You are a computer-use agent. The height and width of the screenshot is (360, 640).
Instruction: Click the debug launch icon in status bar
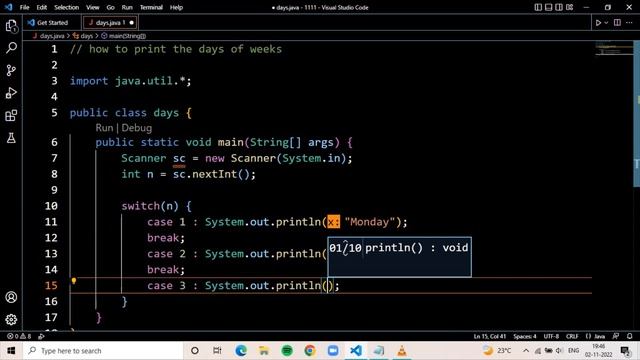pyautogui.click(x=41, y=336)
